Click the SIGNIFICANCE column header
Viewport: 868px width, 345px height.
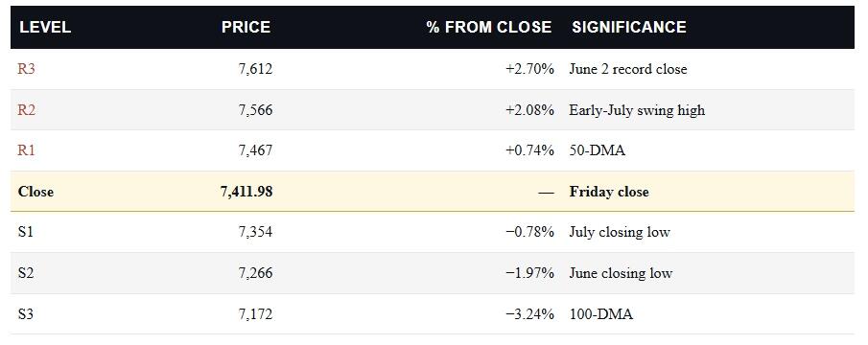[x=629, y=27]
